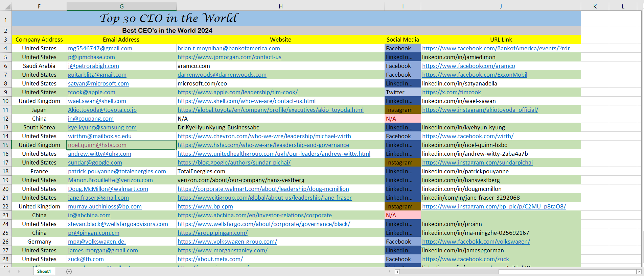Screen dimensions: 644x276
Task: Select the column G header
Action: pyautogui.click(x=121, y=6)
